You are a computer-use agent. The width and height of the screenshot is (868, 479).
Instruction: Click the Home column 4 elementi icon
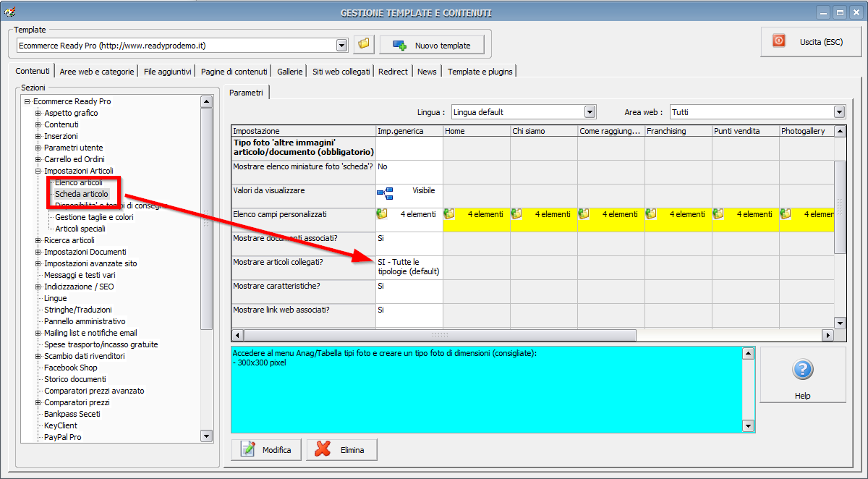click(x=449, y=214)
